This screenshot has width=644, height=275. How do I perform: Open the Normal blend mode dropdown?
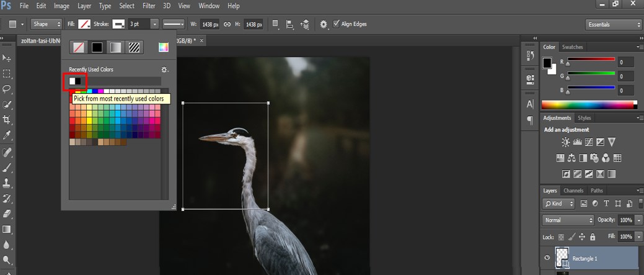pos(568,220)
